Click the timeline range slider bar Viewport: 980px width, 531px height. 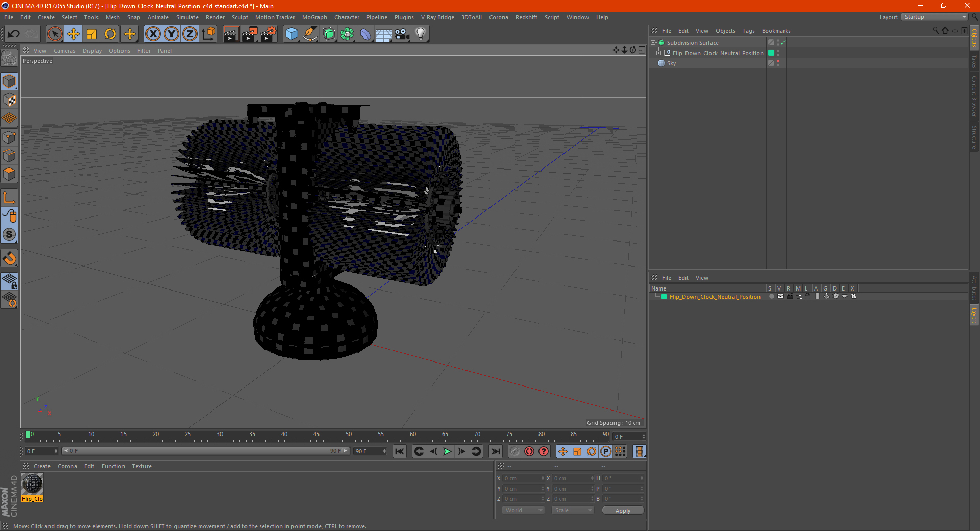[205, 451]
